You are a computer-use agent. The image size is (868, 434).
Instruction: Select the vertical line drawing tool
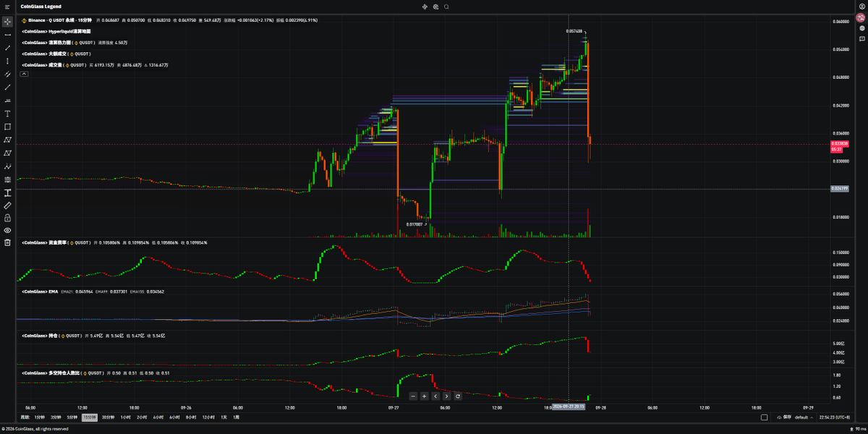click(x=7, y=61)
